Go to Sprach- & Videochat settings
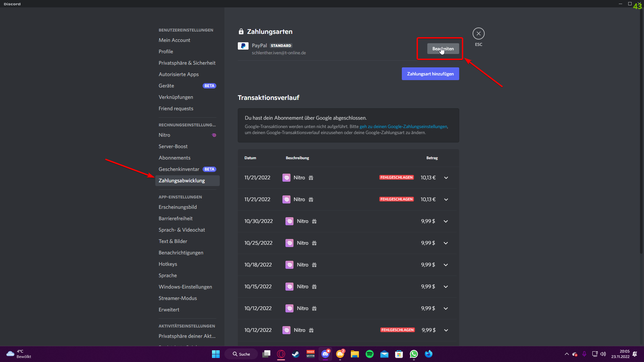The image size is (644, 362). [181, 230]
